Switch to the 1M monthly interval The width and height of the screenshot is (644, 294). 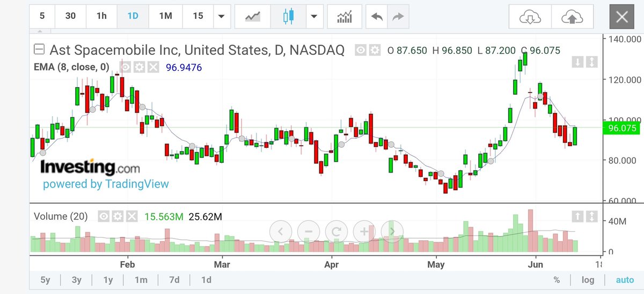click(165, 16)
